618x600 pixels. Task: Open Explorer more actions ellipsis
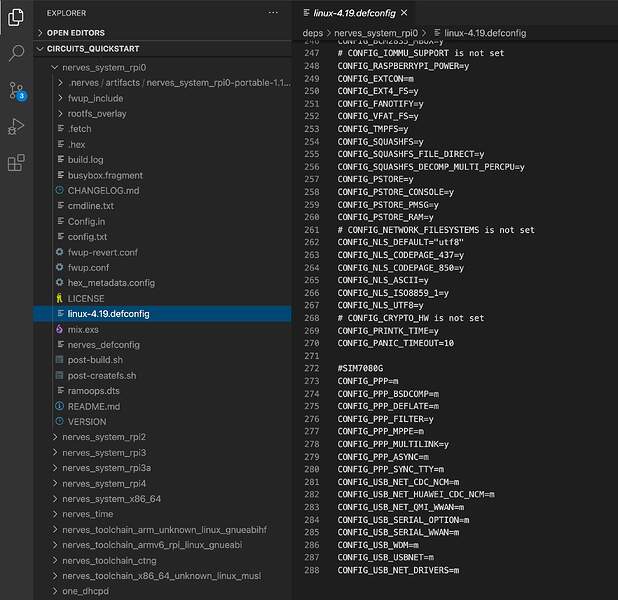273,13
